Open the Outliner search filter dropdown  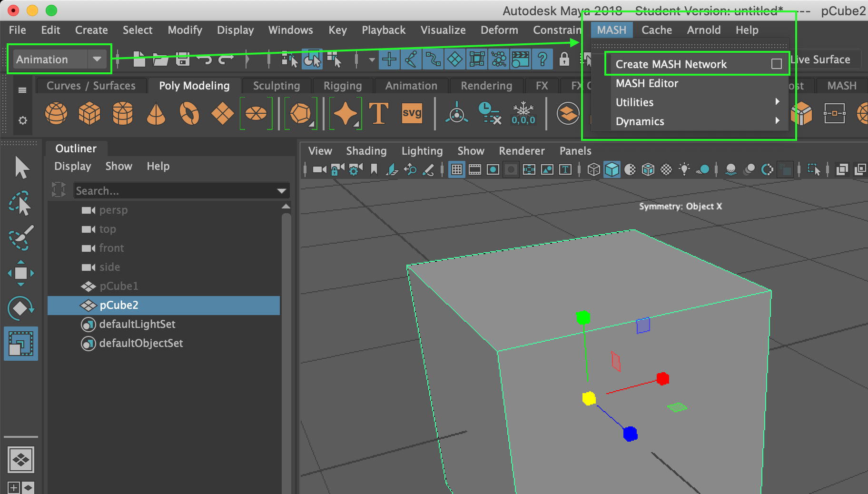[x=281, y=190]
